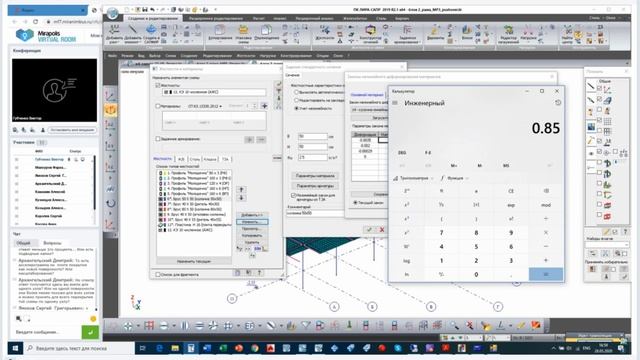Image resolution: width=640 pixels, height=360 pixels.
Task: Click the Комментарий input field
Action: tap(315, 213)
